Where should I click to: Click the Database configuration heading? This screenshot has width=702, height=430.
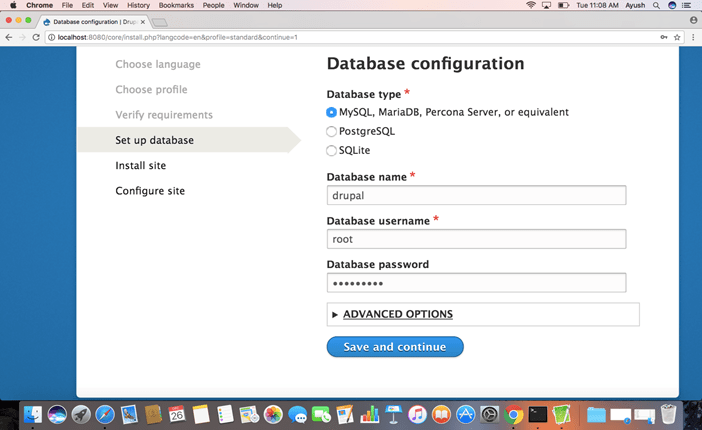click(x=425, y=64)
